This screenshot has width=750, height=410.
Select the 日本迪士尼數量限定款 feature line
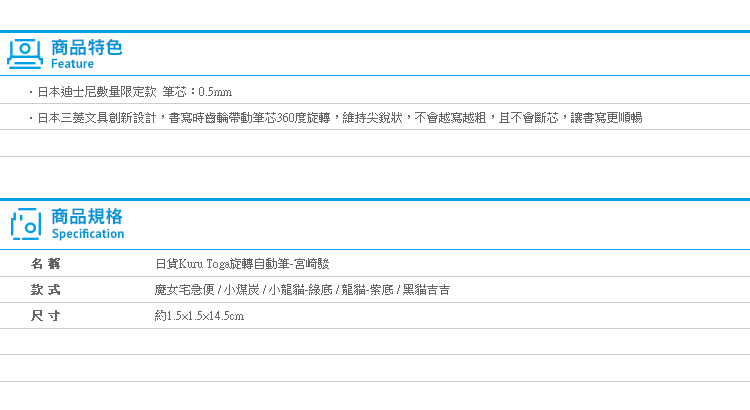(96, 92)
